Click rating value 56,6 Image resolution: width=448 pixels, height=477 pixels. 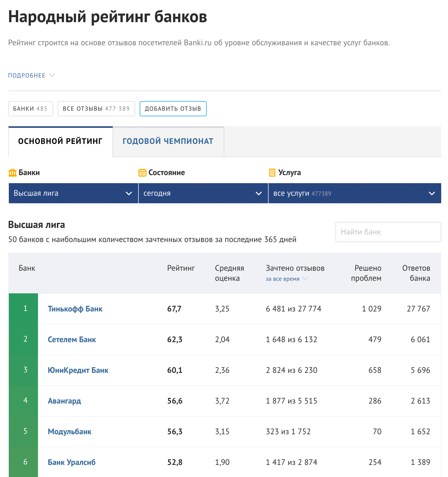tap(175, 401)
